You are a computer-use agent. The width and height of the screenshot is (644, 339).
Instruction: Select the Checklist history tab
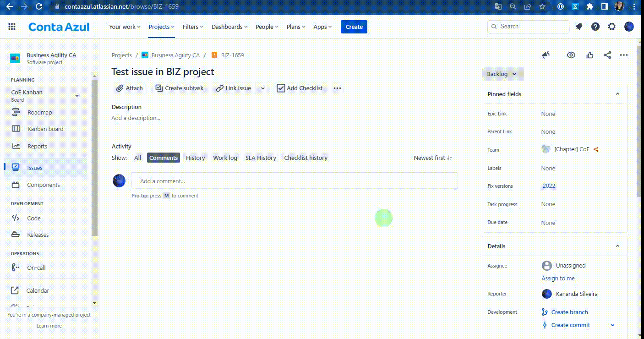306,158
